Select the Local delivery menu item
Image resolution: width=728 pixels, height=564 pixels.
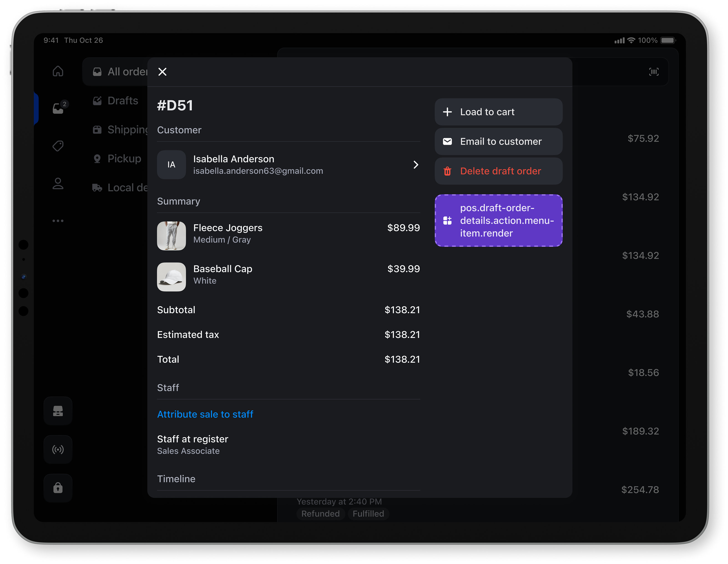pos(120,188)
